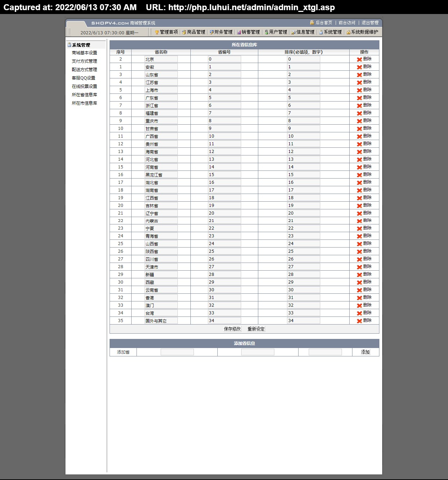Delete the 贵州省 row
Screen dimensions: 448x480
point(364,144)
